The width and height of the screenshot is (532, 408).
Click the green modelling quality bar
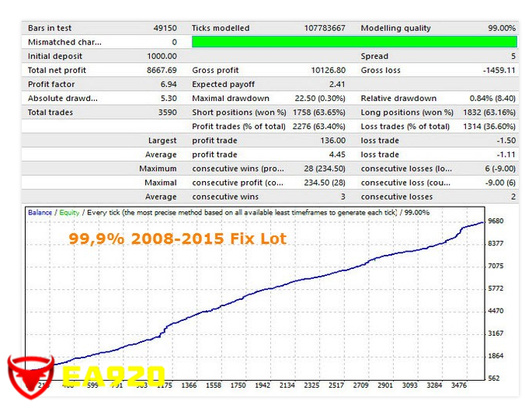[353, 42]
